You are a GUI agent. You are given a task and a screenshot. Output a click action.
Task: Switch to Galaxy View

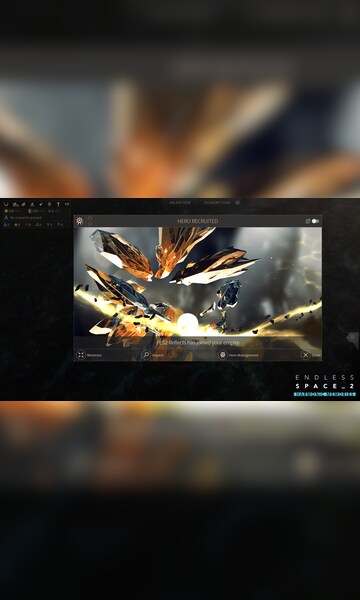click(180, 202)
